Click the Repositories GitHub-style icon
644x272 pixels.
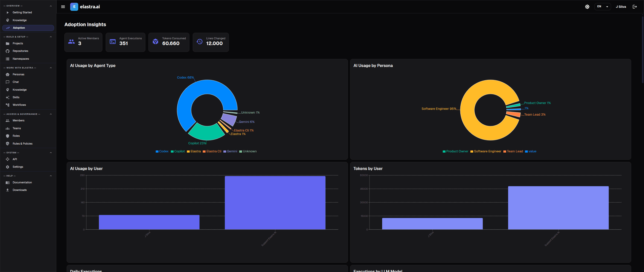tap(8, 51)
